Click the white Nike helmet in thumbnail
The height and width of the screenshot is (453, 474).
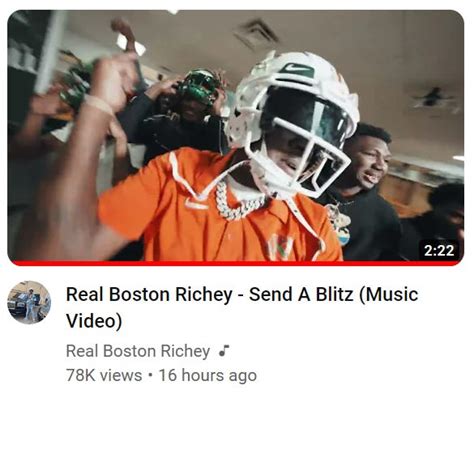point(292,122)
